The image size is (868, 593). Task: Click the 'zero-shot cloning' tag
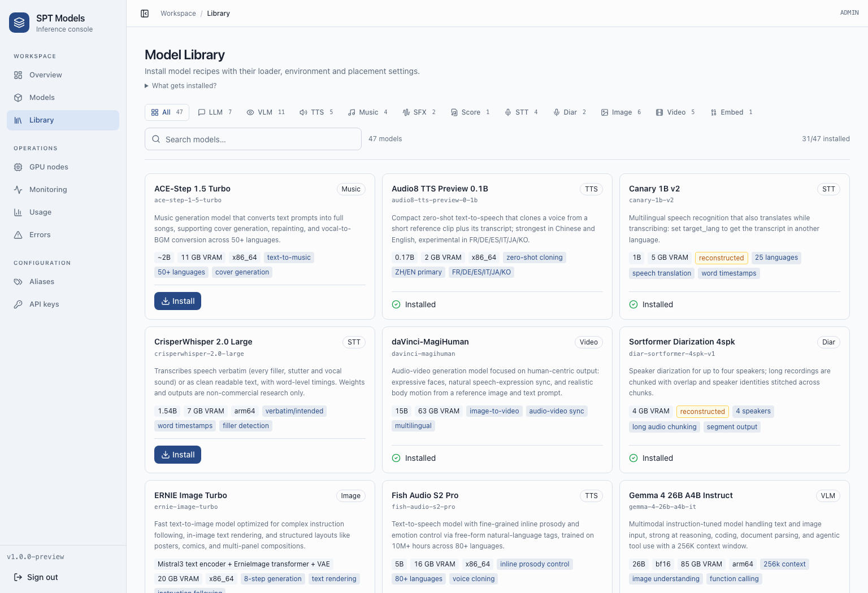535,258
